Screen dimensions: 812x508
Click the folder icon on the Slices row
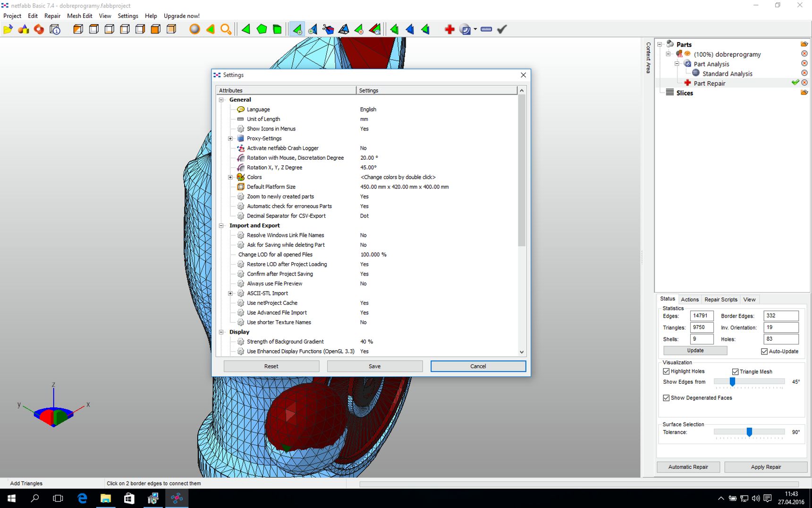pos(804,93)
